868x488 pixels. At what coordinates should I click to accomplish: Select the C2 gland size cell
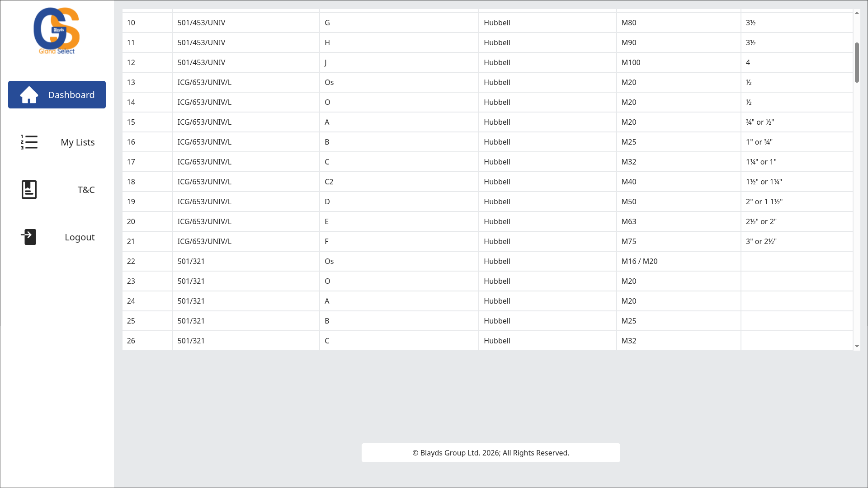click(329, 182)
